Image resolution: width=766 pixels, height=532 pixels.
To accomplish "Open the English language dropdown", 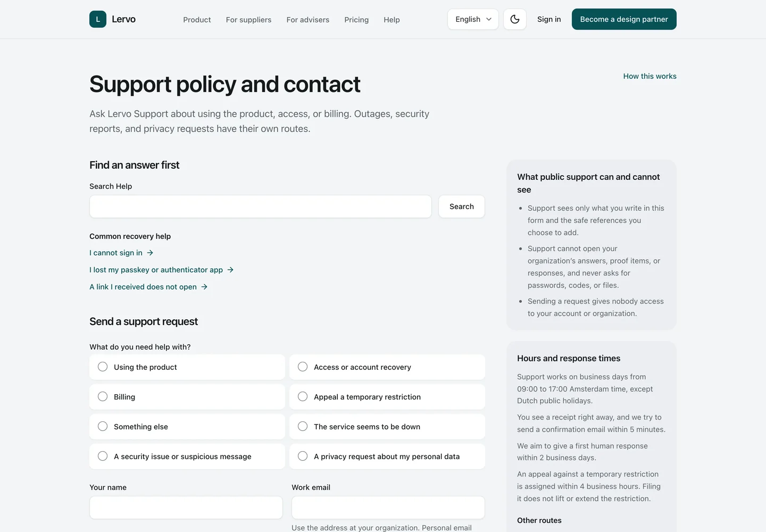I will point(473,19).
